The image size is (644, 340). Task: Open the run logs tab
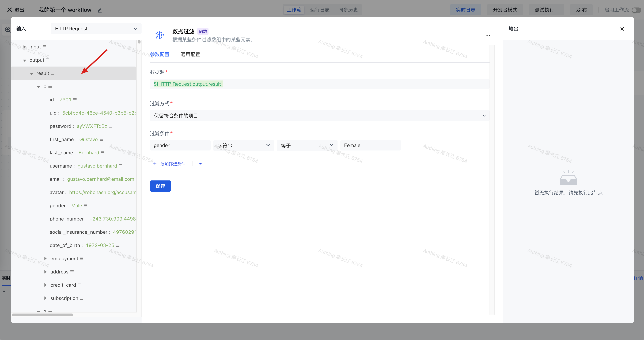pyautogui.click(x=320, y=10)
